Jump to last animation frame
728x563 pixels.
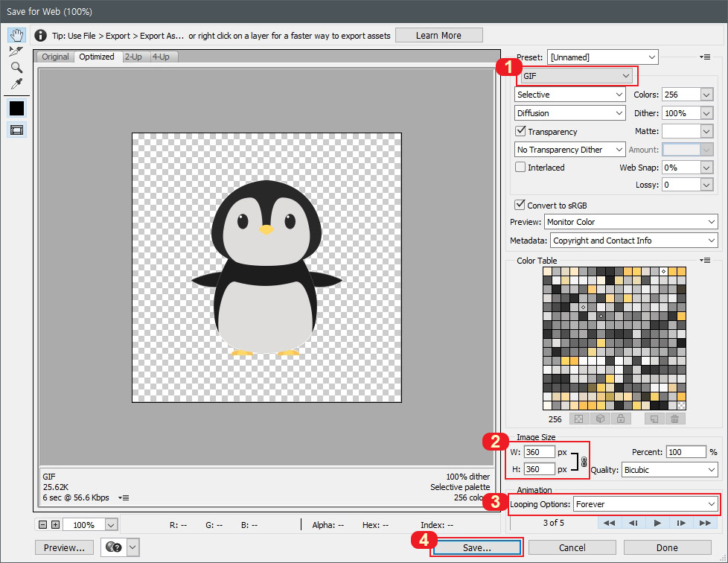pos(705,523)
